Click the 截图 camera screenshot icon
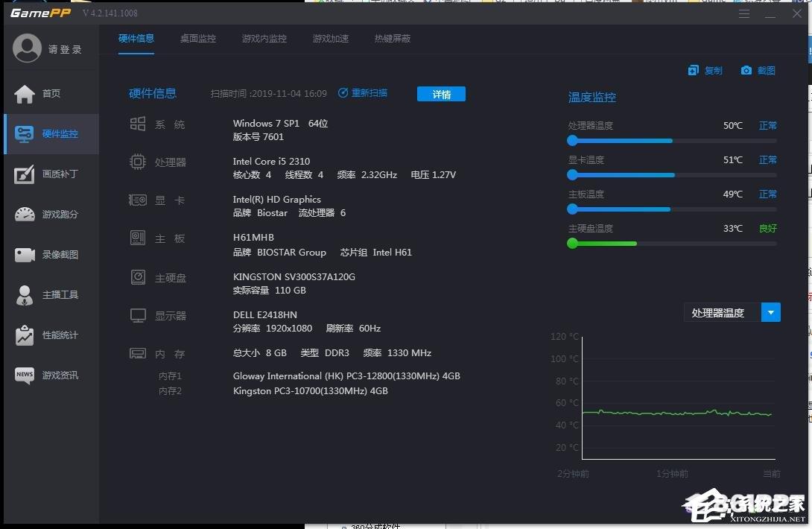The image size is (812, 529). [x=746, y=70]
